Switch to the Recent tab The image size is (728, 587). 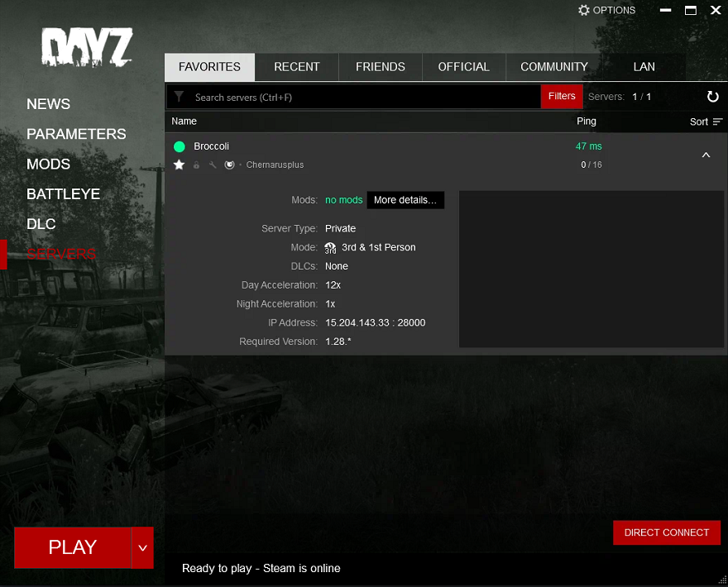click(x=297, y=67)
